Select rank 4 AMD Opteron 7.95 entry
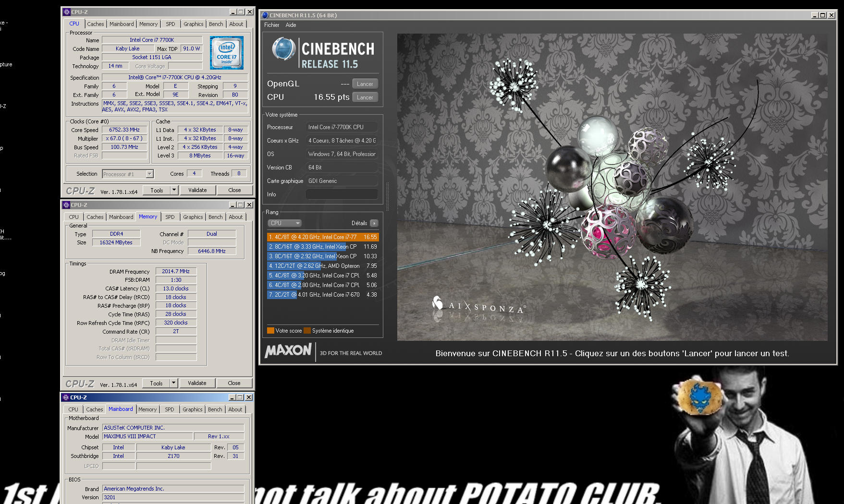Viewport: 844px width, 504px height. 323,266
